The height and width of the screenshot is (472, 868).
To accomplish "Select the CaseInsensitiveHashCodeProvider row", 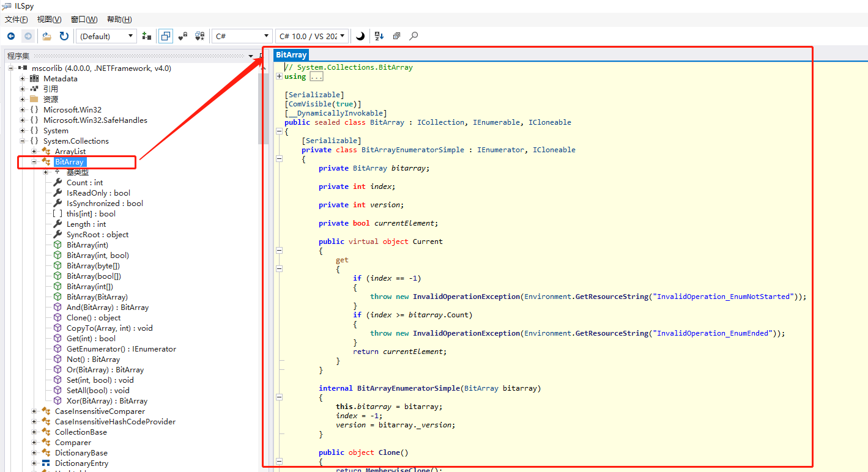I will [115, 421].
